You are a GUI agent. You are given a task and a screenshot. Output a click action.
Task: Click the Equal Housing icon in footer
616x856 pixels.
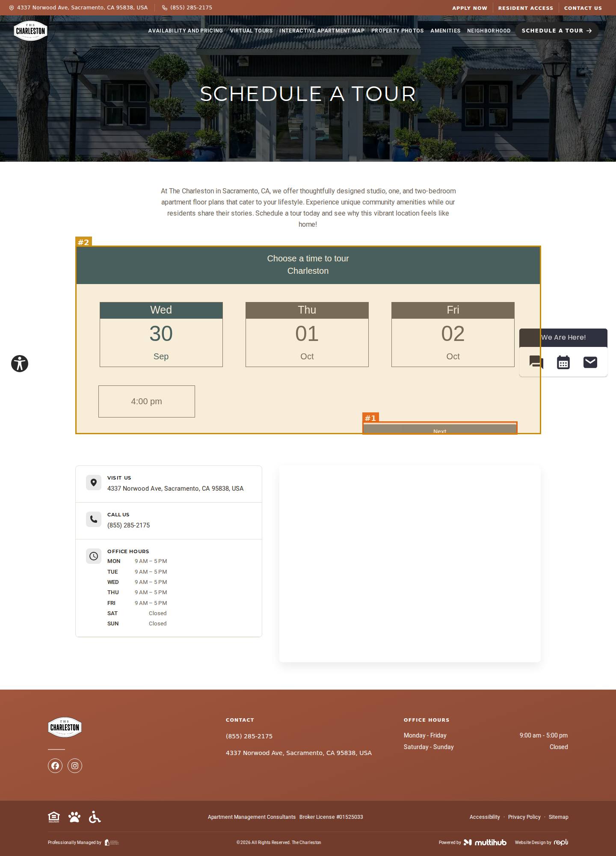click(54, 817)
